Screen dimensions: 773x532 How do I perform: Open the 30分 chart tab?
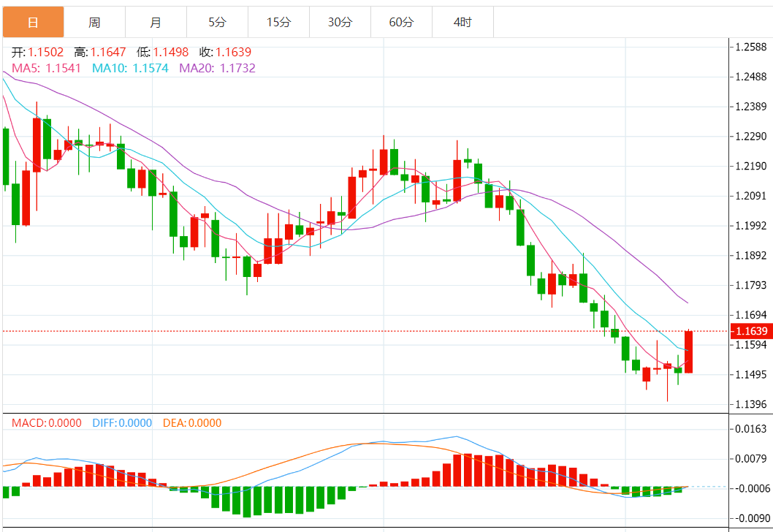340,22
